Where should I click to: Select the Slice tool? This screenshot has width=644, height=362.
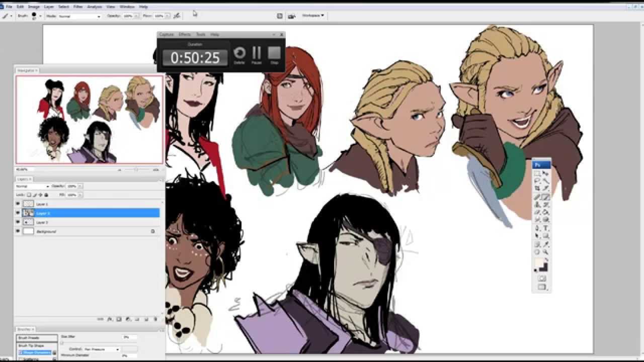click(x=546, y=188)
